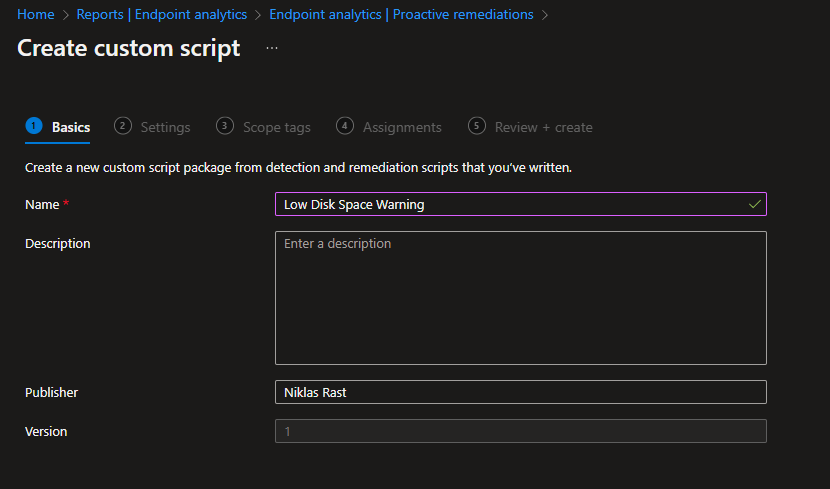Screen dimensions: 830x489
Task: Click the step 4 Assignments circle icon
Action: 345,126
